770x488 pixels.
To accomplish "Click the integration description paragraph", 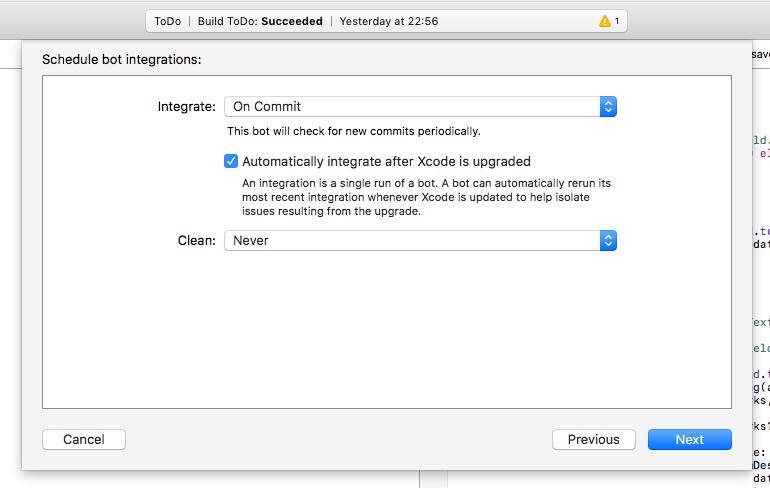I will coord(426,197).
